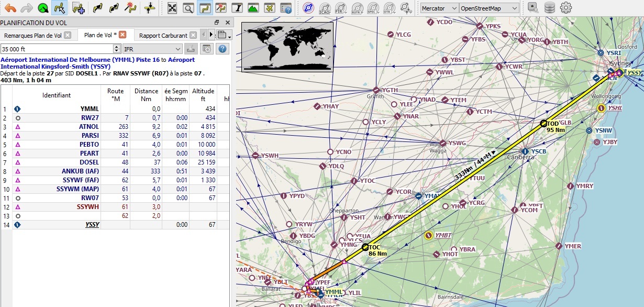Open the elevation profile window icon

pos(253,8)
